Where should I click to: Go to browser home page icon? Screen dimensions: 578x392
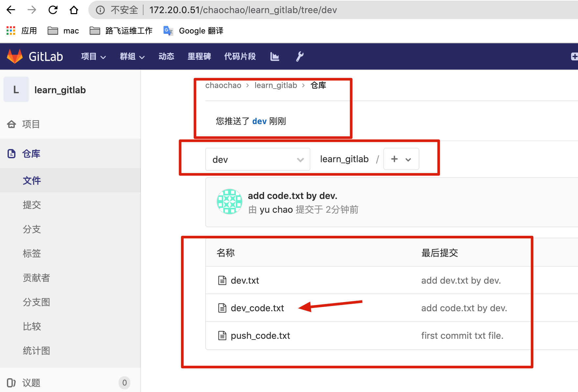[74, 10]
